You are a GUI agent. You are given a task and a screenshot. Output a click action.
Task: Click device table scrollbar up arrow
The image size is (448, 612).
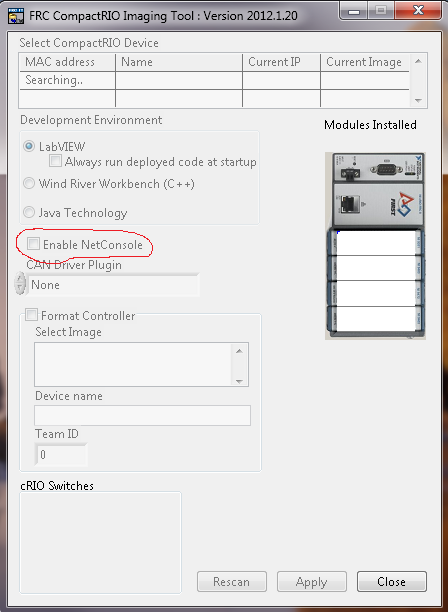(418, 61)
